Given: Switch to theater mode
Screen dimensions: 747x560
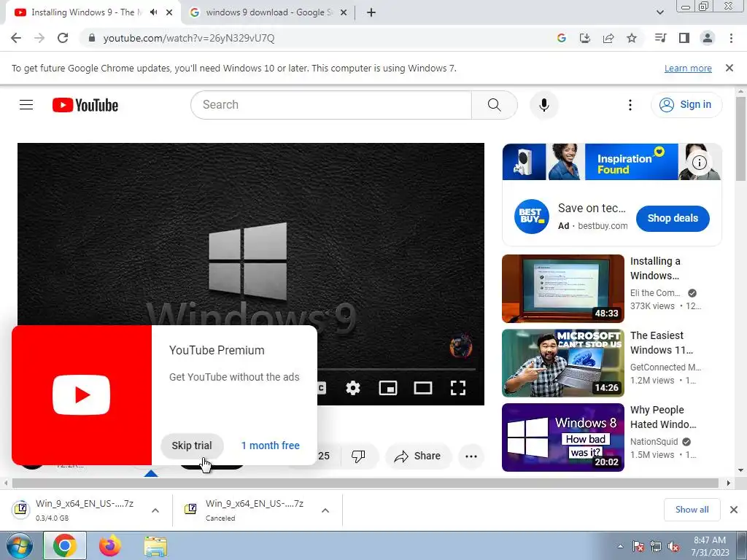Looking at the screenshot, I should [x=423, y=388].
